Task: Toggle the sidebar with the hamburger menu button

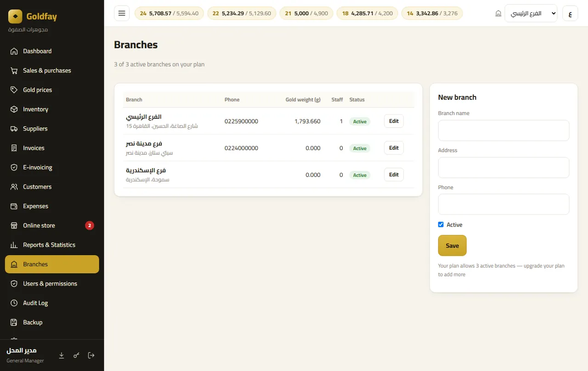Action: pos(122,13)
